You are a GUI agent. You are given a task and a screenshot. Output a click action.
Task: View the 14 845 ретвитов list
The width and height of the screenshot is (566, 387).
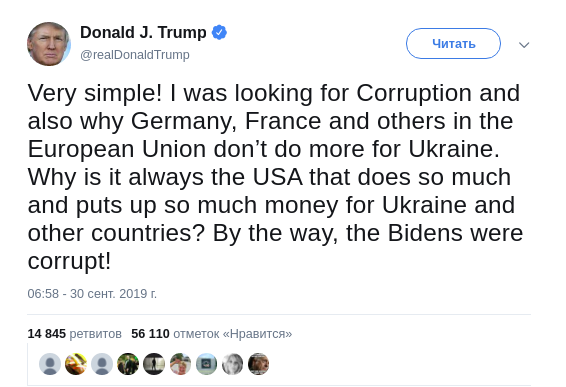tap(74, 334)
